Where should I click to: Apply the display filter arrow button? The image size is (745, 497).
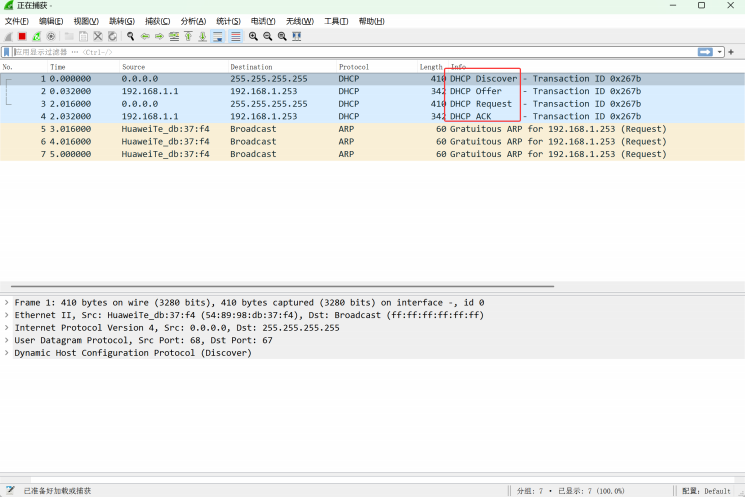[705, 52]
